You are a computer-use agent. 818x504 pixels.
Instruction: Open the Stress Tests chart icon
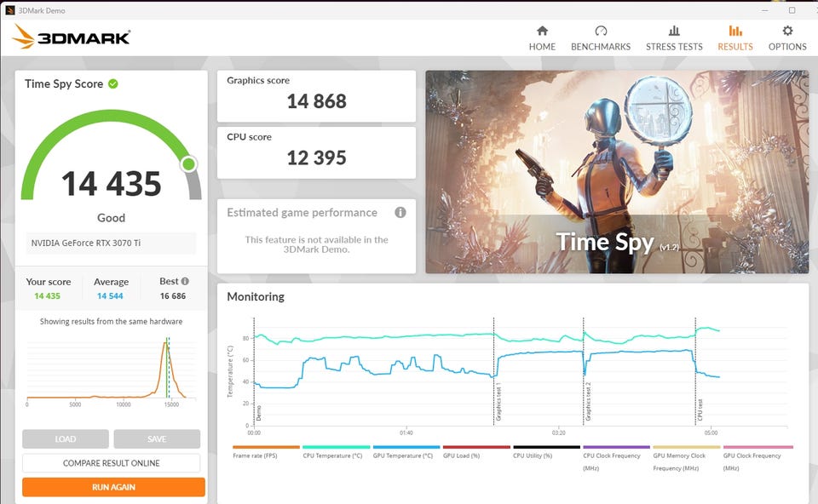(x=674, y=31)
